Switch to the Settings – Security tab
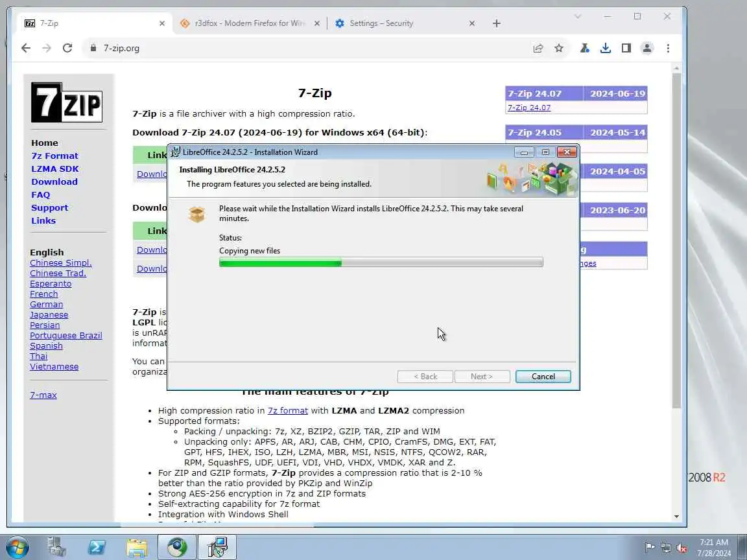 405,23
